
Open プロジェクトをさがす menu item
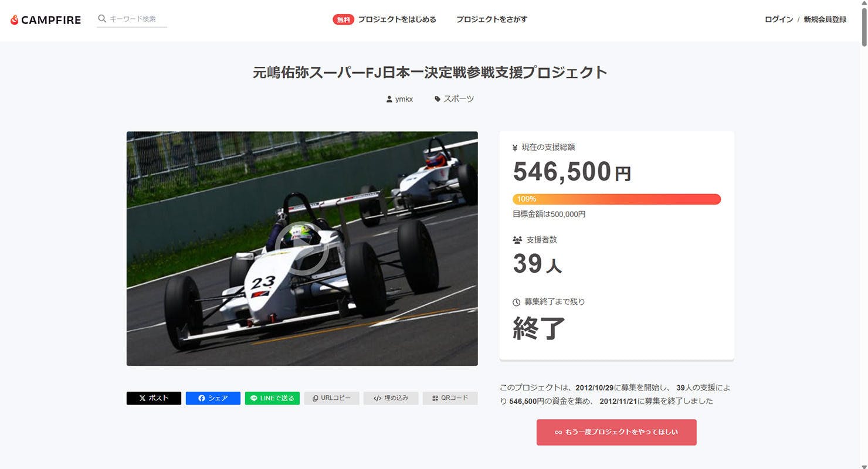(491, 19)
